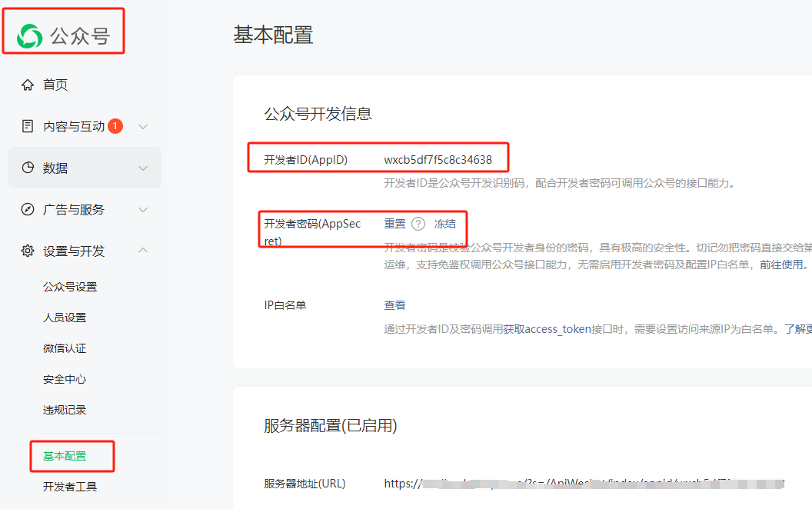Click 查看 next to IP白名单

(x=394, y=305)
